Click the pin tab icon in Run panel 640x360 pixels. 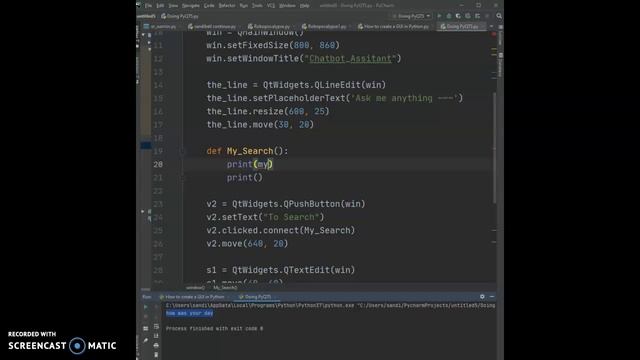(x=146, y=340)
